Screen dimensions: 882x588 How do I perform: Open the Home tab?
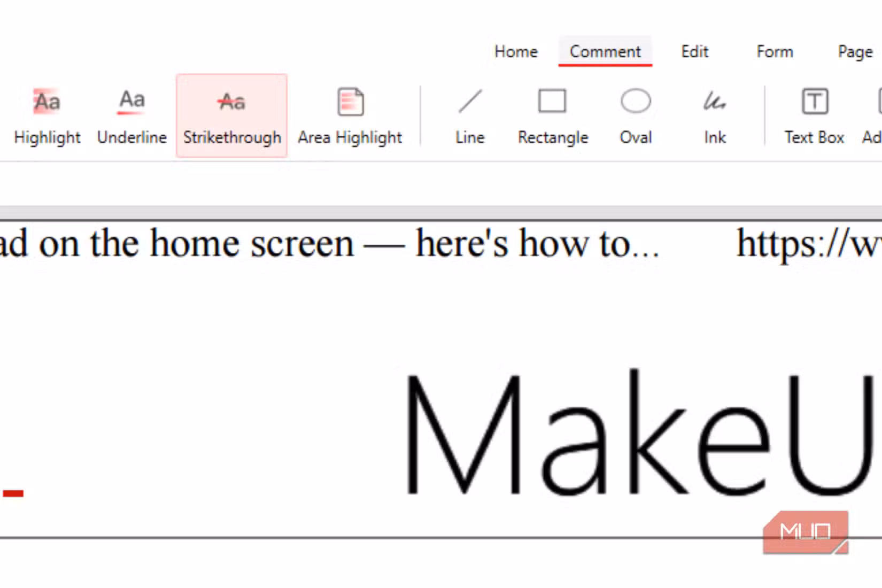point(516,52)
